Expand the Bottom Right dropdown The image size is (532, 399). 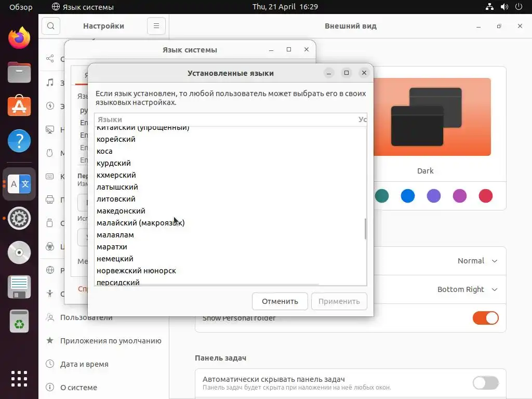click(467, 289)
